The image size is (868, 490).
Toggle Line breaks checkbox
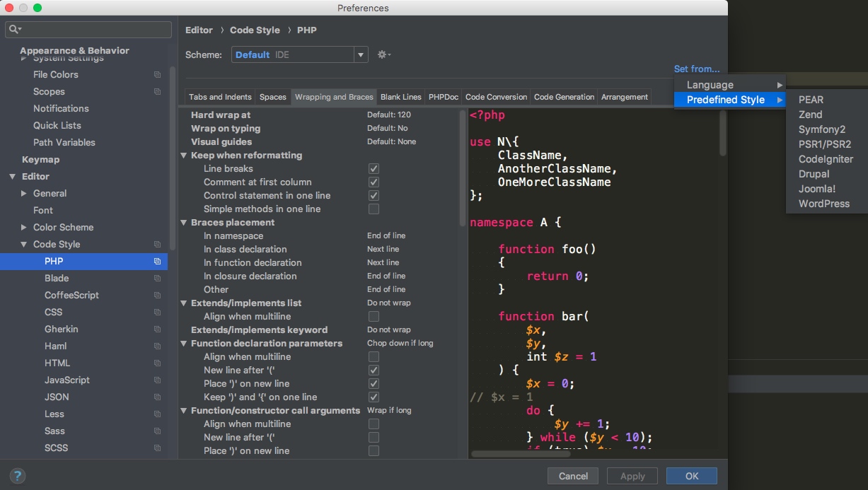(374, 168)
